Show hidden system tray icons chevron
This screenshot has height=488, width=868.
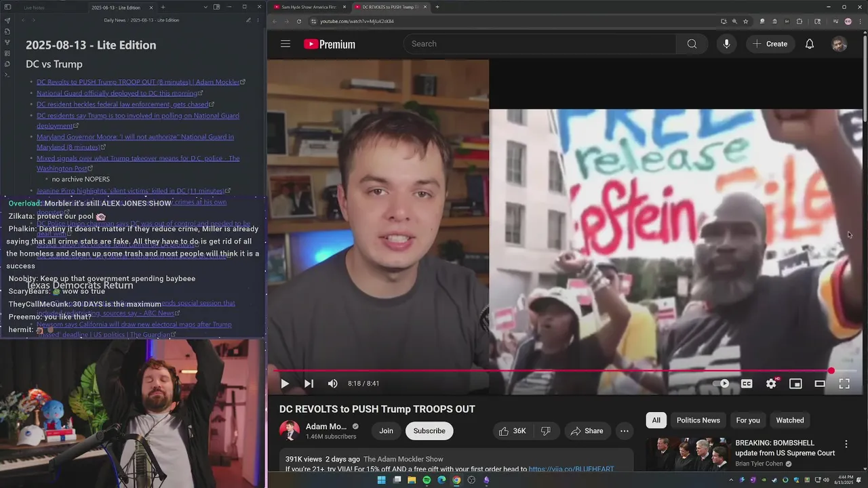point(730,480)
